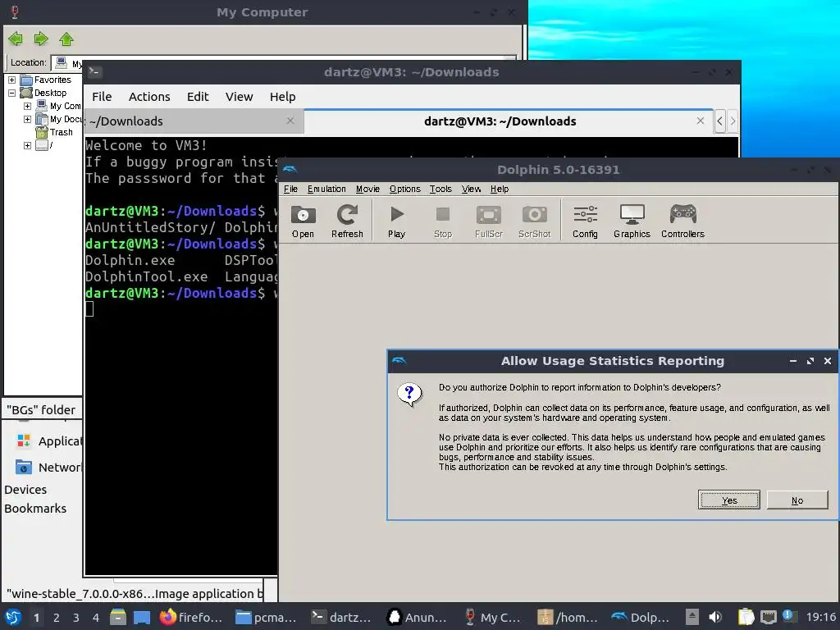The image size is (840, 630).
Task: Open the Graphics settings icon
Action: [x=632, y=221]
